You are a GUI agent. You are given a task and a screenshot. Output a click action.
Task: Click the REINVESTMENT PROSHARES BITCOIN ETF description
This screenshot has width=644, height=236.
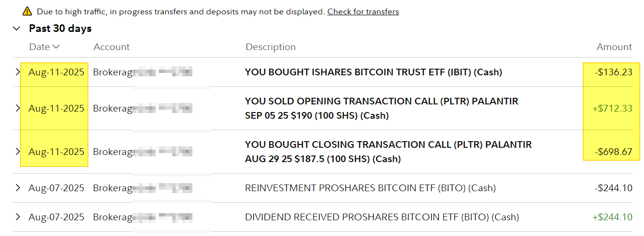370,188
